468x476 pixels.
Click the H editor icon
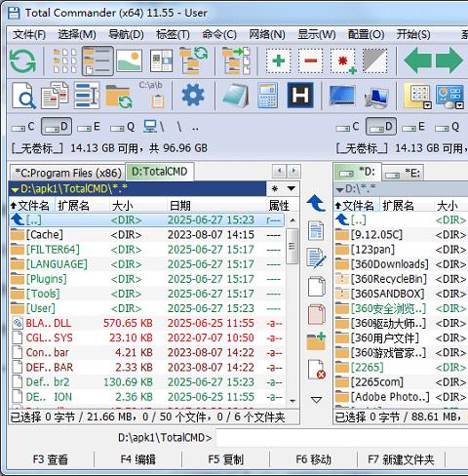(300, 95)
